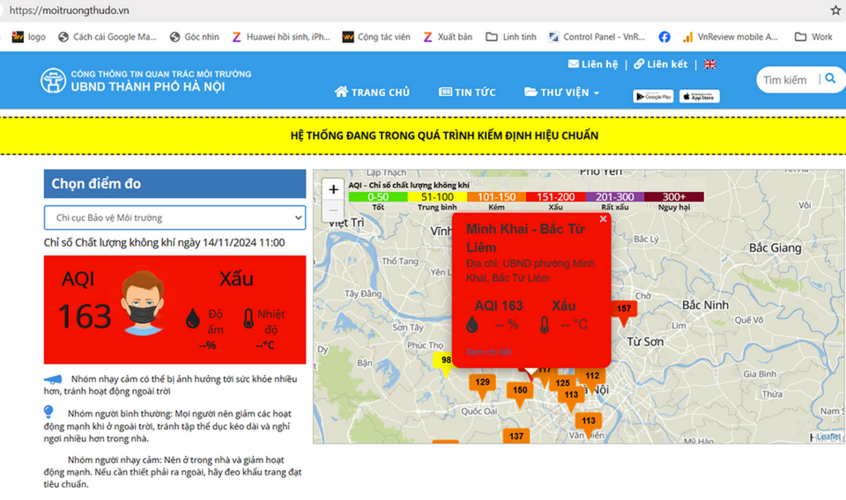
Task: Click the 151-200 Xấu legend color
Action: pyautogui.click(x=556, y=197)
